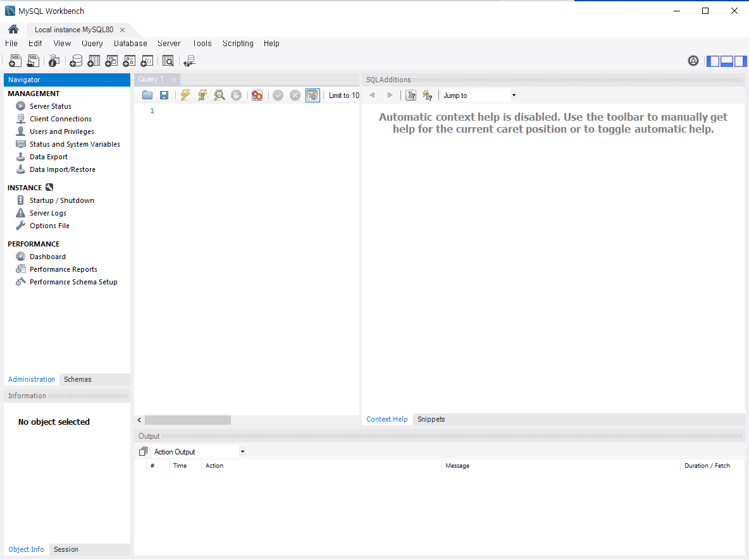Click the scroll left arrow below editor
The image size is (749, 560).
pyautogui.click(x=139, y=420)
